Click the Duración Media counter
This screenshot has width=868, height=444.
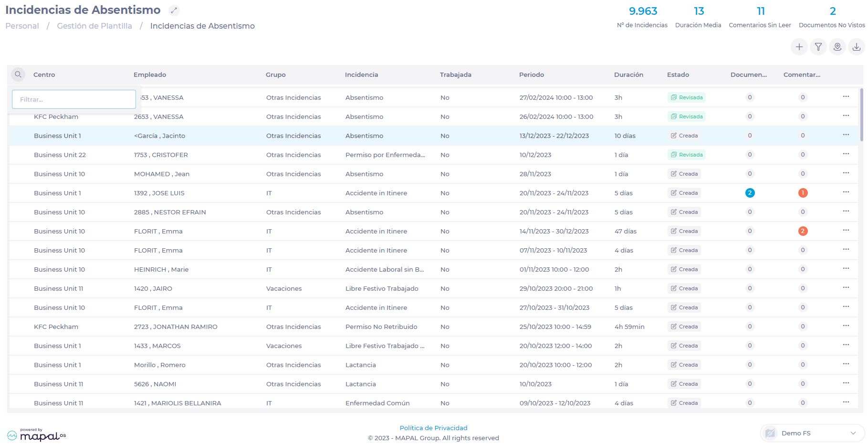tap(698, 17)
